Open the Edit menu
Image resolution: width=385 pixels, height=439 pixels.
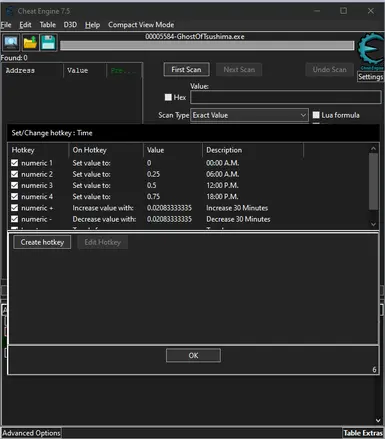(x=25, y=25)
